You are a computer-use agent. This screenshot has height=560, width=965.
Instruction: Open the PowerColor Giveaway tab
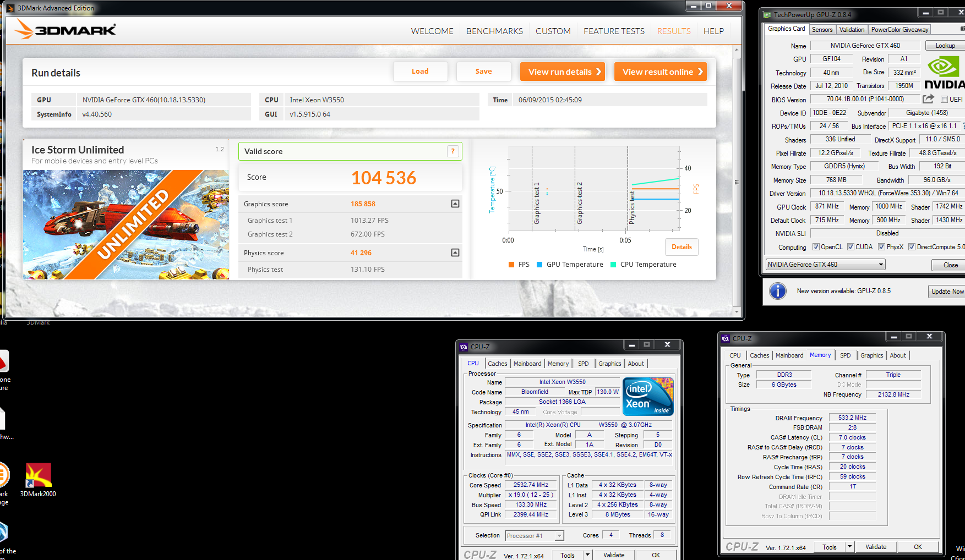(x=899, y=30)
